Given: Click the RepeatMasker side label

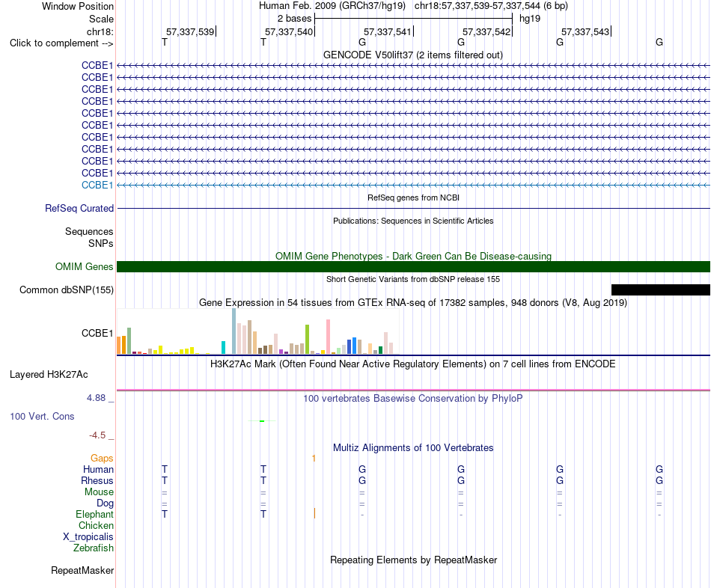Looking at the screenshot, I should (82, 570).
